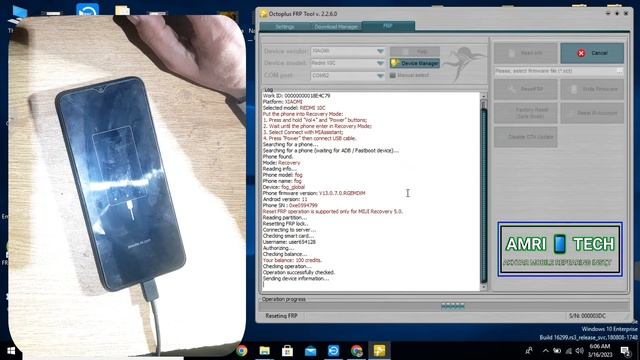Click the Octoplus FRP taskbar icon
The height and width of the screenshot is (360, 640).
[x=379, y=351]
